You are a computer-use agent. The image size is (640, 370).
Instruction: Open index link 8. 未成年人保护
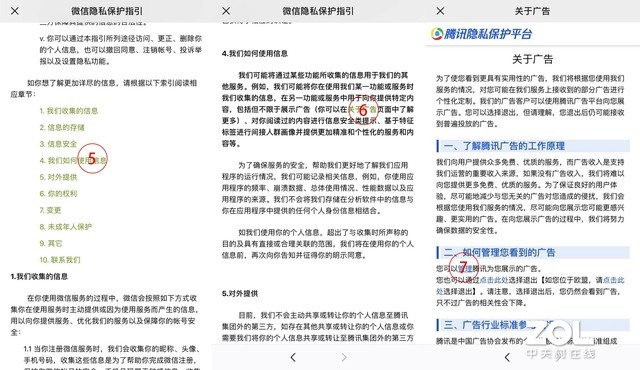pyautogui.click(x=65, y=227)
